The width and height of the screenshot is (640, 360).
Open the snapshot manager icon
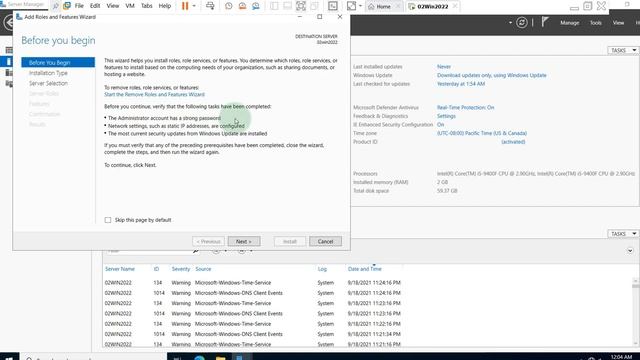coord(256,6)
